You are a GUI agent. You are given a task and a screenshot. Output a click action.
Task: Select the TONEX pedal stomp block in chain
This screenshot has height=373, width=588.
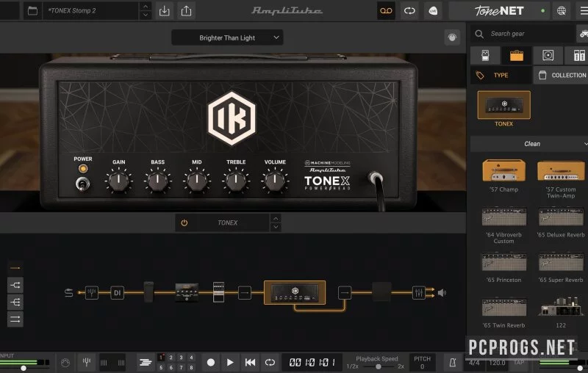pyautogui.click(x=187, y=292)
